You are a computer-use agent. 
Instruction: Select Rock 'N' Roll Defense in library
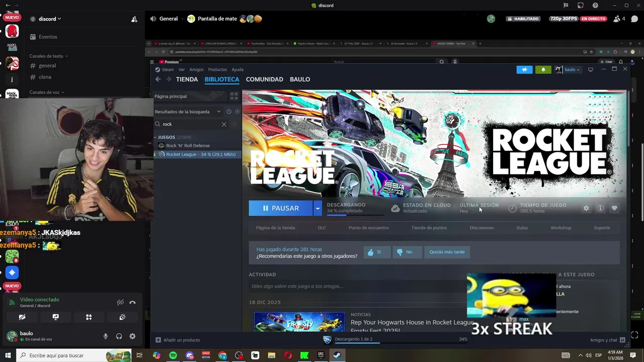(188, 146)
